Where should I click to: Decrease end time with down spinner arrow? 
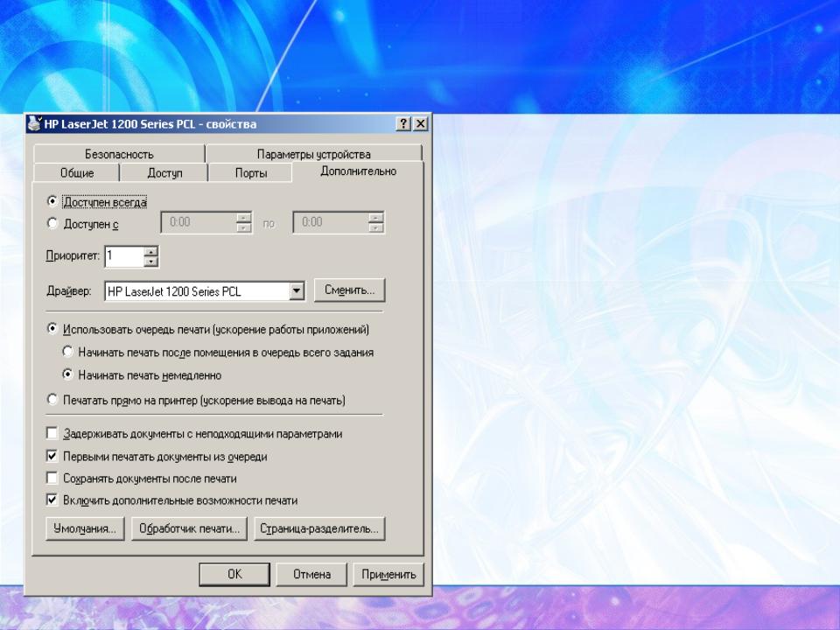(376, 227)
